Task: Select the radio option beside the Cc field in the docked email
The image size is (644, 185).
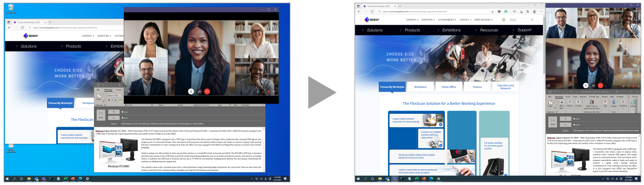Action: (x=574, y=125)
